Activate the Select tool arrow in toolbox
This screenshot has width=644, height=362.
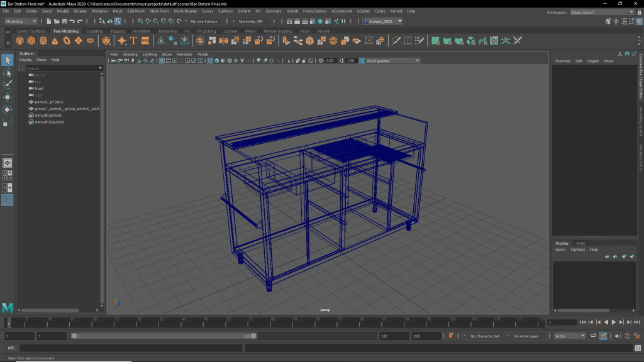click(7, 60)
